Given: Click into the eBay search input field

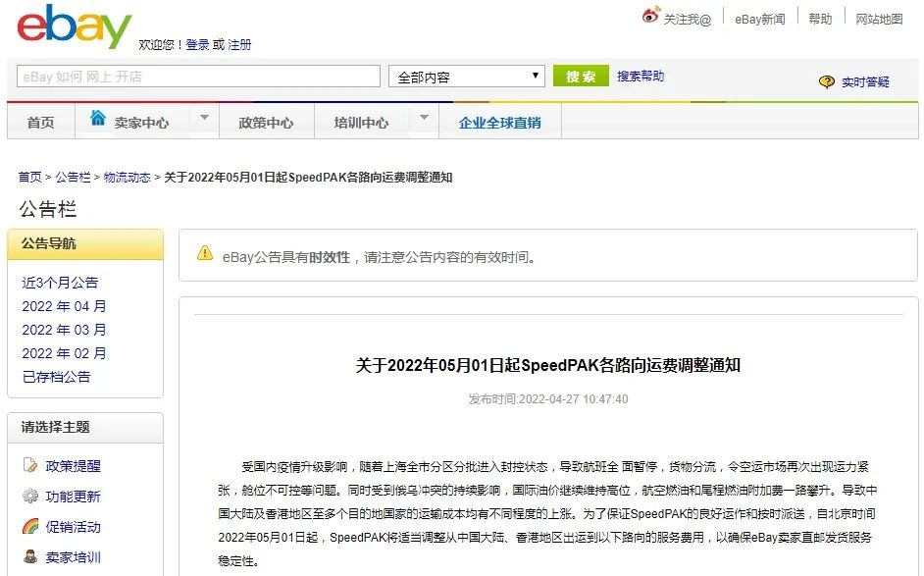Looking at the screenshot, I should click(x=198, y=77).
